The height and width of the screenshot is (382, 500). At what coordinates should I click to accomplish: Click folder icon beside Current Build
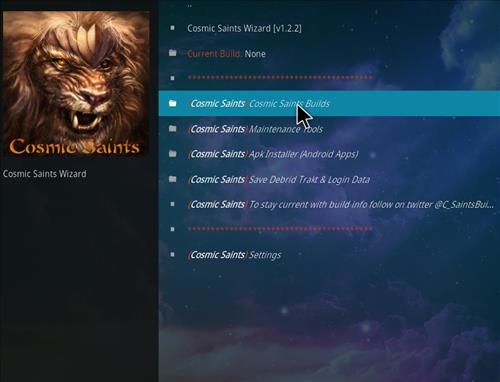click(172, 53)
